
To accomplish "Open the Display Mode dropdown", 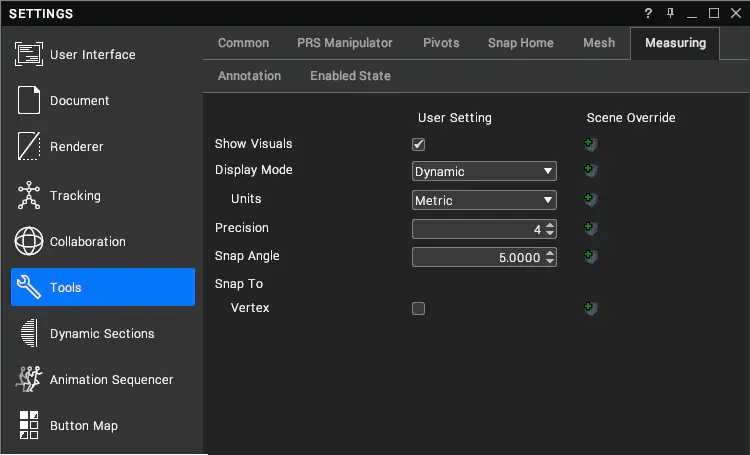I will pyautogui.click(x=484, y=171).
